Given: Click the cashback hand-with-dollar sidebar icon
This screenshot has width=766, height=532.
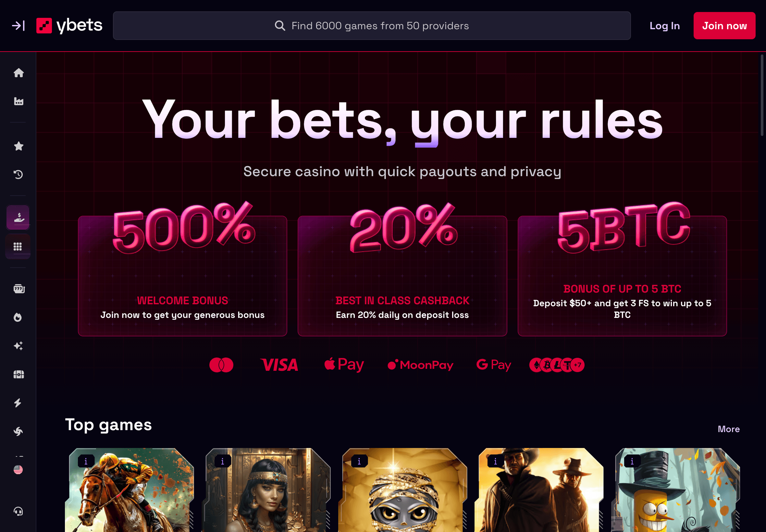Looking at the screenshot, I should click(x=18, y=217).
